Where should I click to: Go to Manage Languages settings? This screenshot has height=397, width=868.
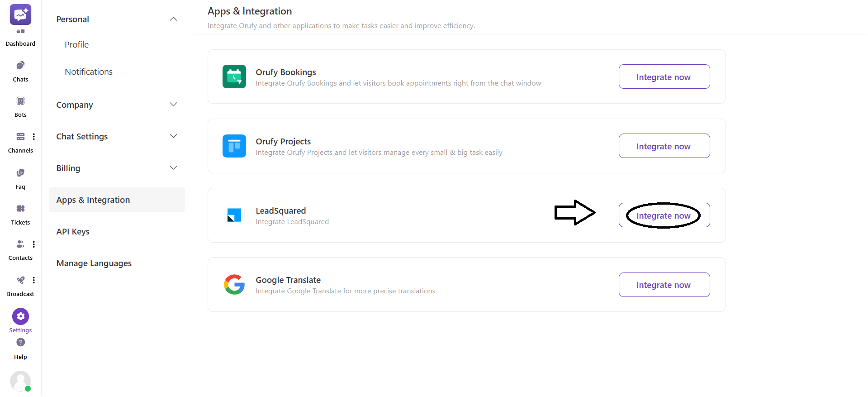(x=94, y=263)
